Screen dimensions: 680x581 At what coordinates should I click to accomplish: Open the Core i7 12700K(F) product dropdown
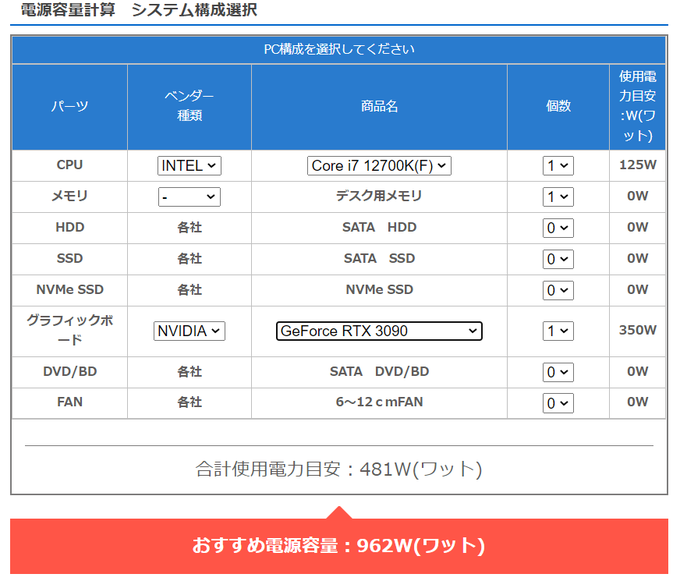coord(379,166)
